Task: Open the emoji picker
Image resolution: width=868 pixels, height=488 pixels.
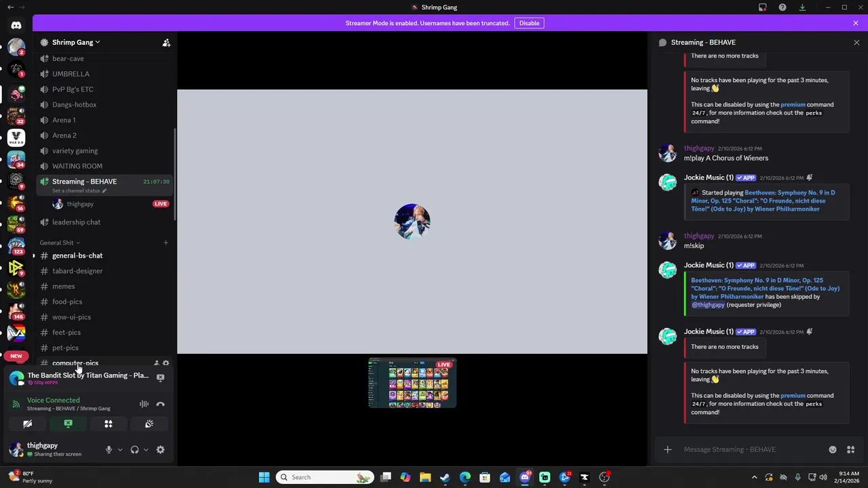Action: click(833, 449)
